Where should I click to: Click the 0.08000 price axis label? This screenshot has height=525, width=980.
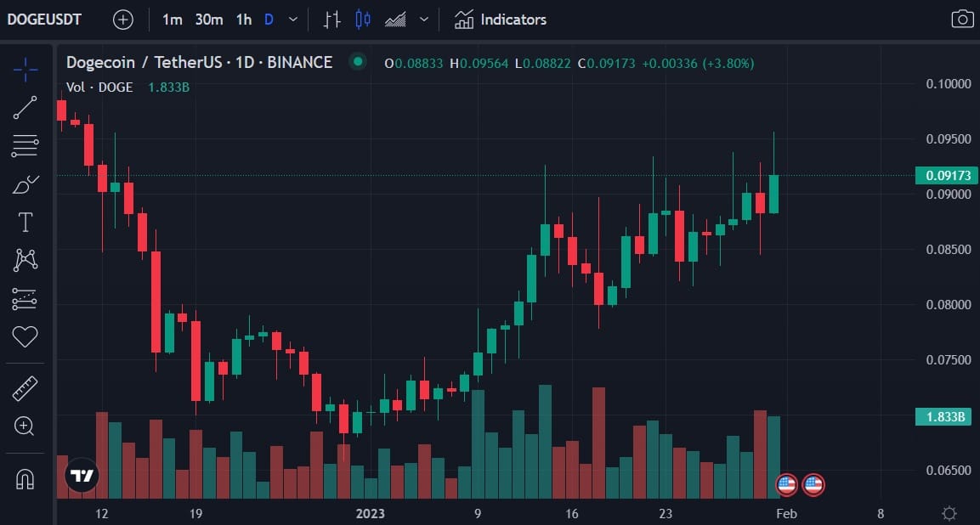click(x=948, y=304)
